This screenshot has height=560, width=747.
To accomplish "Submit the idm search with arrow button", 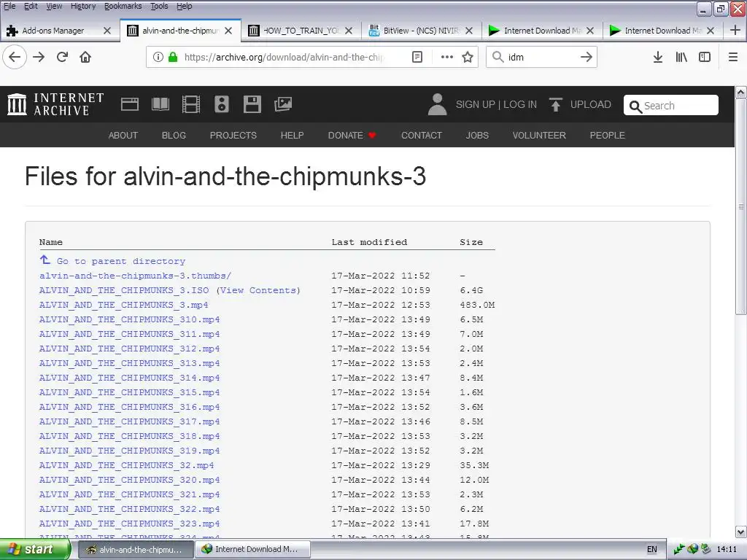I will tap(587, 57).
